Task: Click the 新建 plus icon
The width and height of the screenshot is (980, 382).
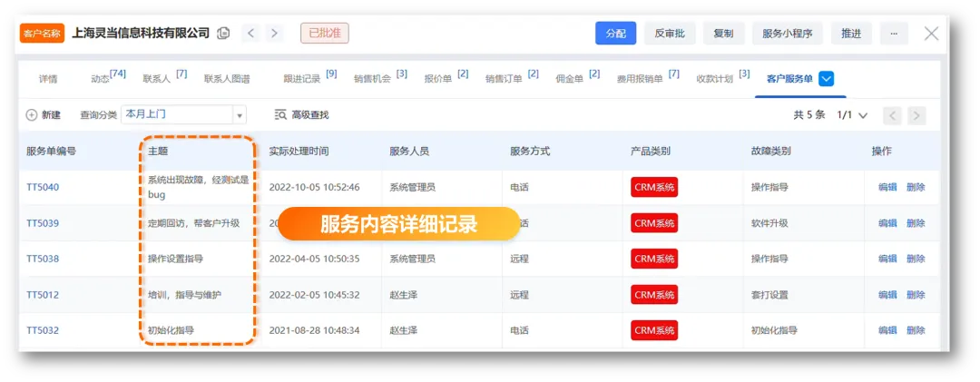Action: pos(32,115)
